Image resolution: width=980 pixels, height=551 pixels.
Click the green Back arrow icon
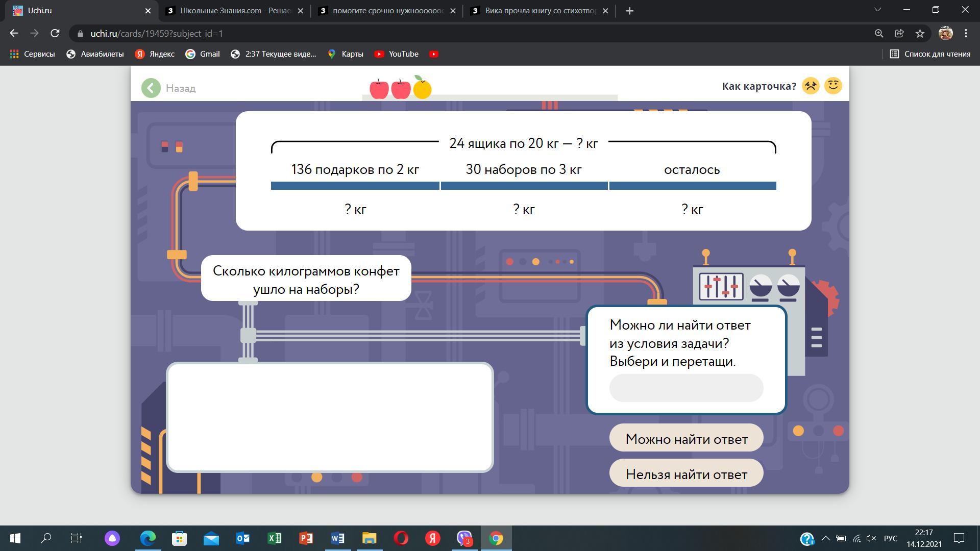[x=151, y=88]
